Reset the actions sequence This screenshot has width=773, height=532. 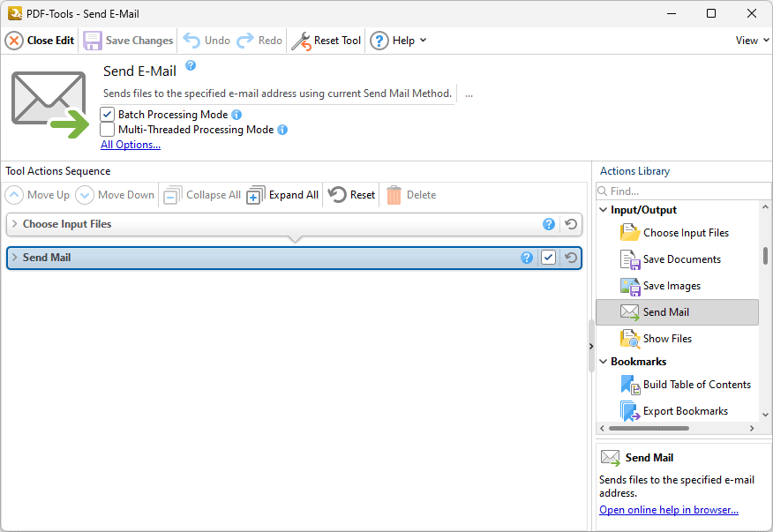point(351,195)
